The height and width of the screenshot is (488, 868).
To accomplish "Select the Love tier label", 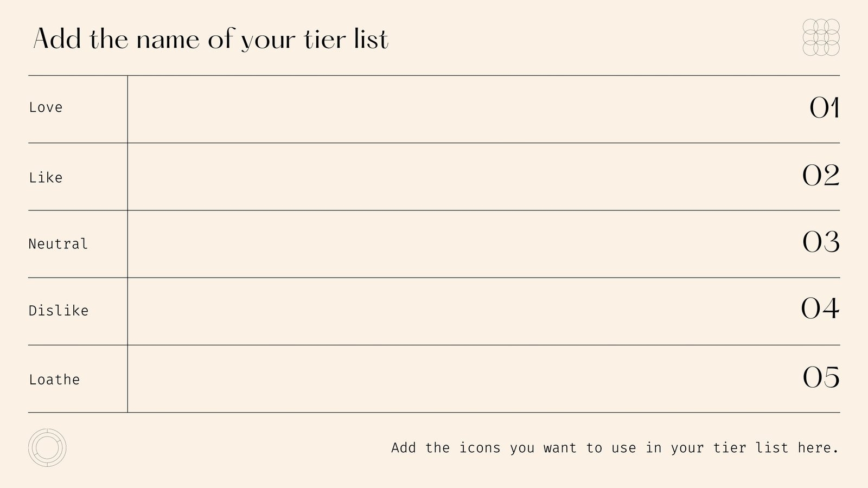I will click(46, 107).
